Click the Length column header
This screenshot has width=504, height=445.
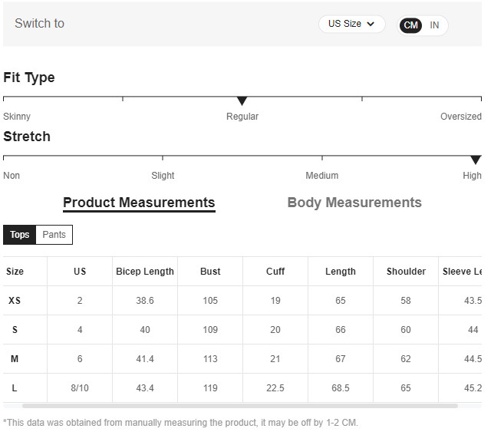[341, 272]
